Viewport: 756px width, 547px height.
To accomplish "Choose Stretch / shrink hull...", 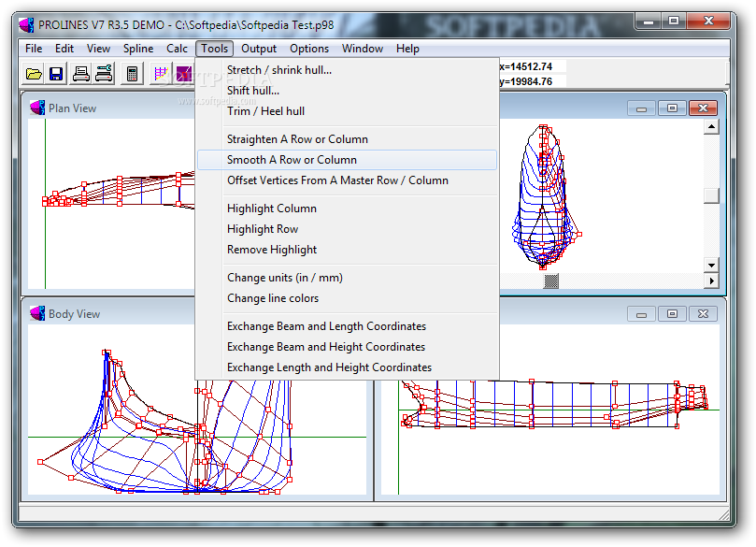I will (347, 70).
